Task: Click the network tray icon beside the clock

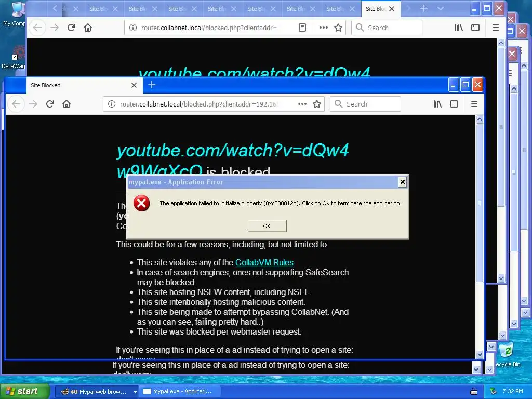Action: tap(494, 392)
